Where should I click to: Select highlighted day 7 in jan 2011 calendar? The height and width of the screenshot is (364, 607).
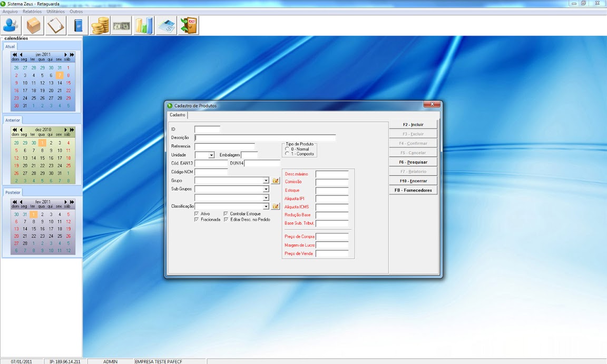pyautogui.click(x=60, y=75)
